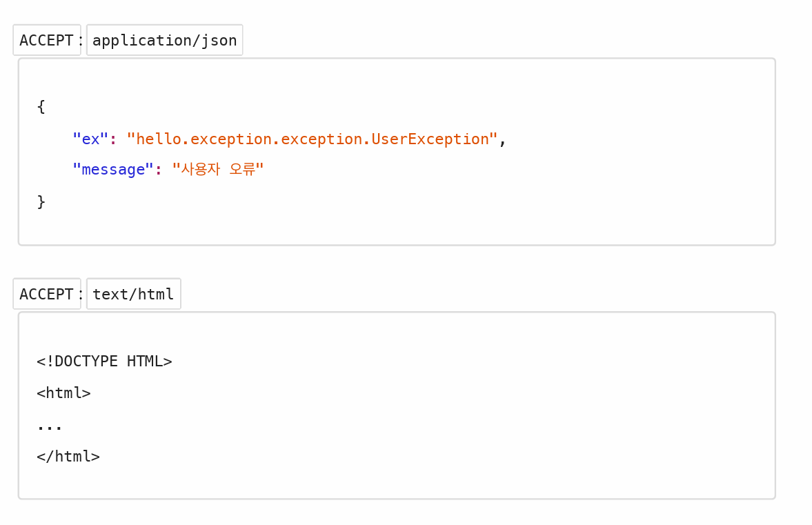Click the "사용자 오류" string value
The image size is (812, 525).
[218, 169]
